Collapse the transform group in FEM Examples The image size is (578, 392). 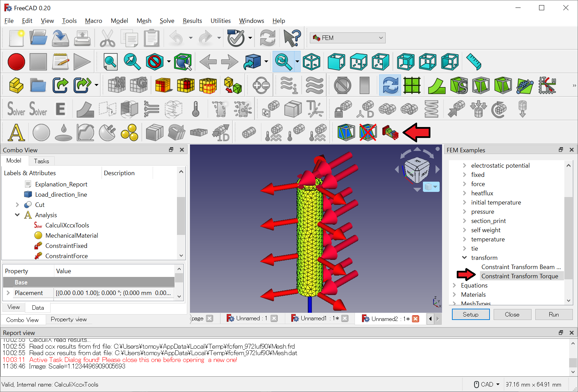(x=464, y=257)
